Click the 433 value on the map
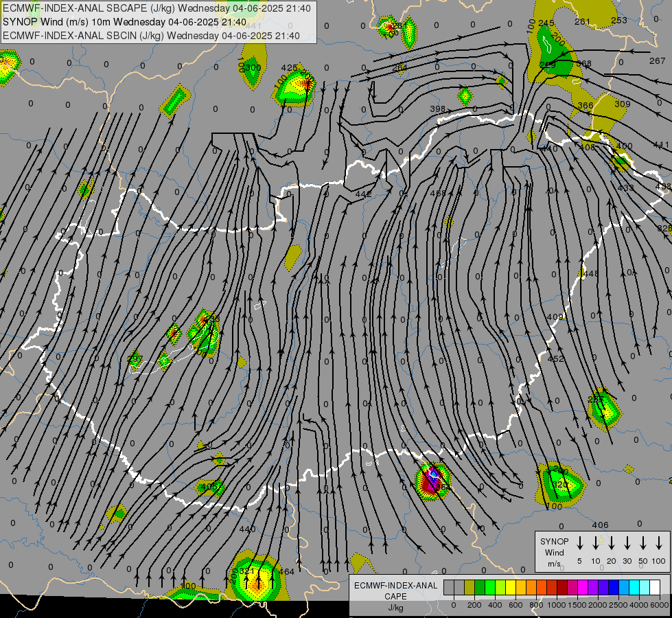This screenshot has width=672, height=618. click(x=626, y=188)
